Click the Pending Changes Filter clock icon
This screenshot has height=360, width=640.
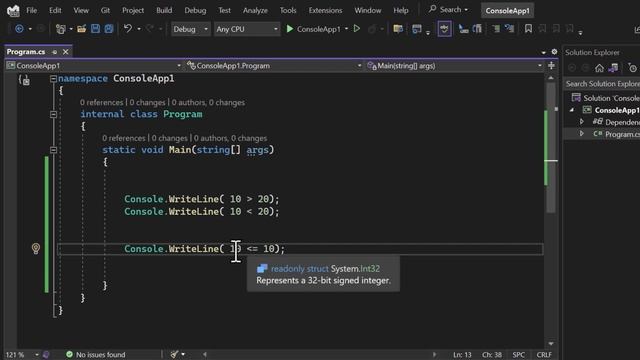pyautogui.click(x=632, y=68)
